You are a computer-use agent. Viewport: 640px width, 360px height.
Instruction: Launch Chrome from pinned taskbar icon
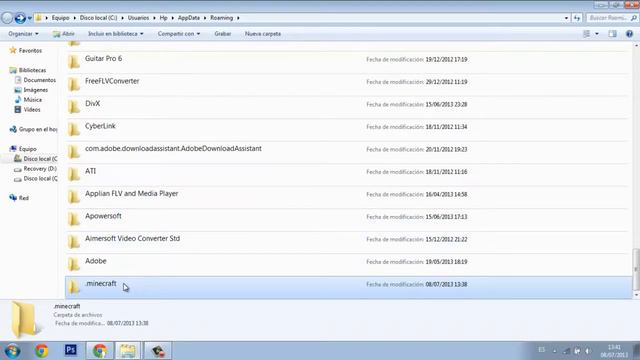coord(41,351)
